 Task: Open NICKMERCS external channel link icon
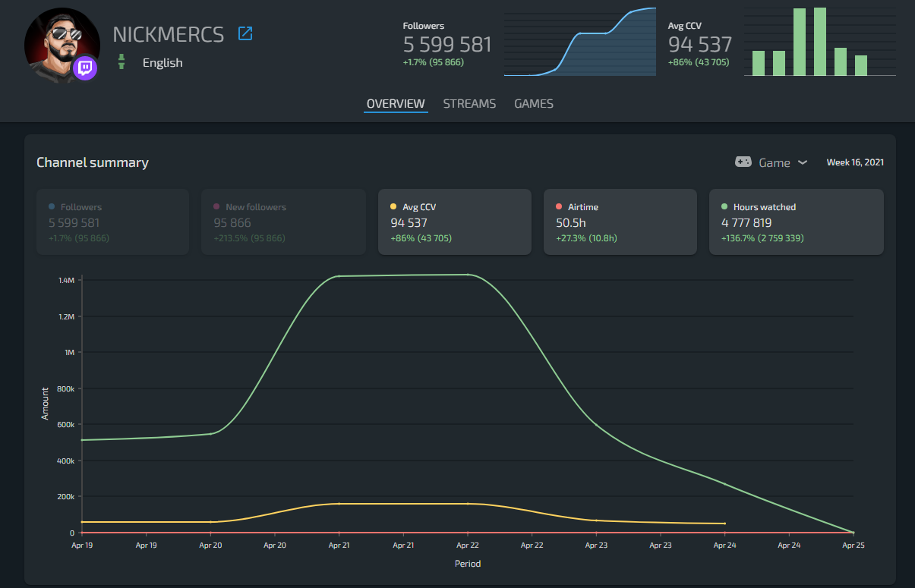(245, 33)
